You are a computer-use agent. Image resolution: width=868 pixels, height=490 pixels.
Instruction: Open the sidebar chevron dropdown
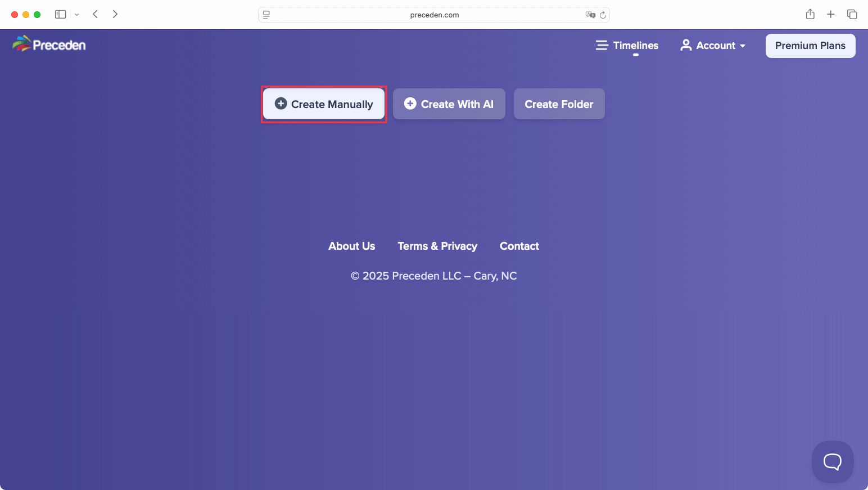coord(77,14)
